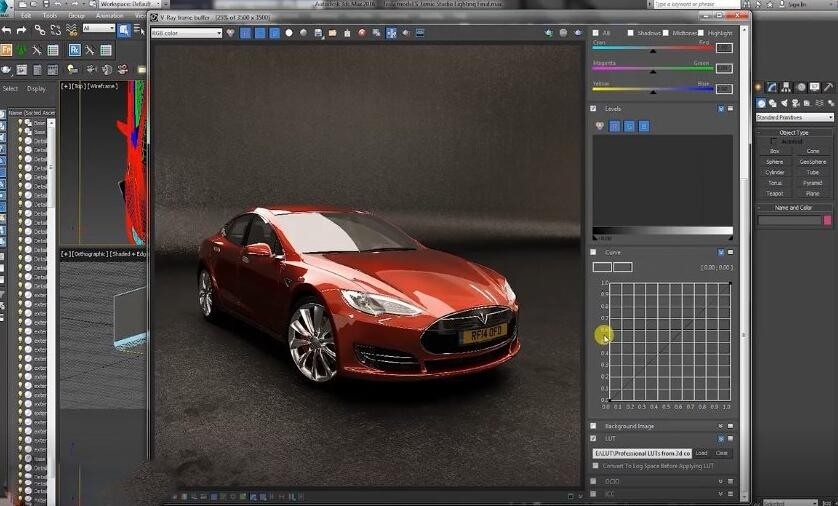Click the LUT Clear button

click(x=721, y=453)
